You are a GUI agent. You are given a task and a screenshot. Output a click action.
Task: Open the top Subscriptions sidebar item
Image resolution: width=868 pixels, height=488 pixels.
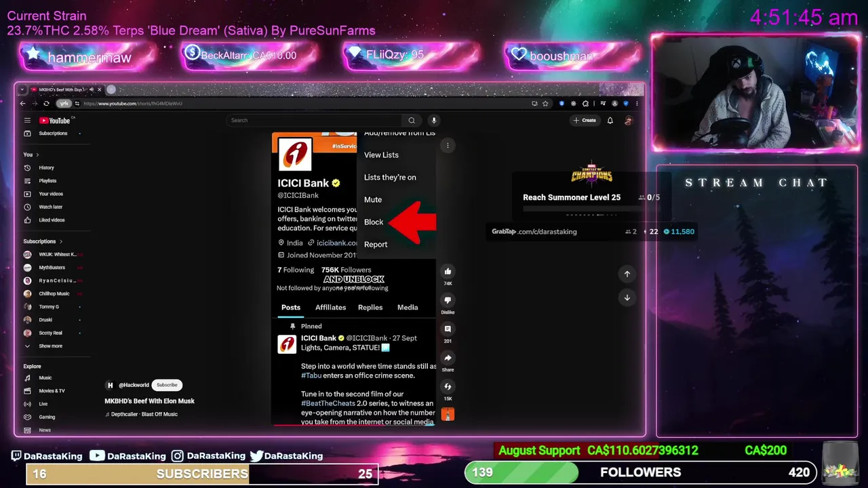click(52, 134)
